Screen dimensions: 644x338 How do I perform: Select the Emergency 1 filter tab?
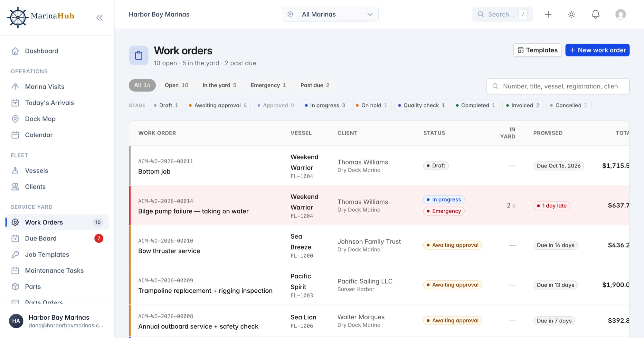tap(268, 85)
